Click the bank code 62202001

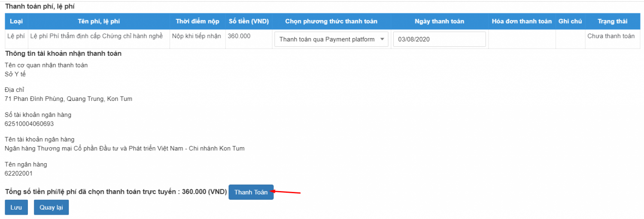[18, 173]
